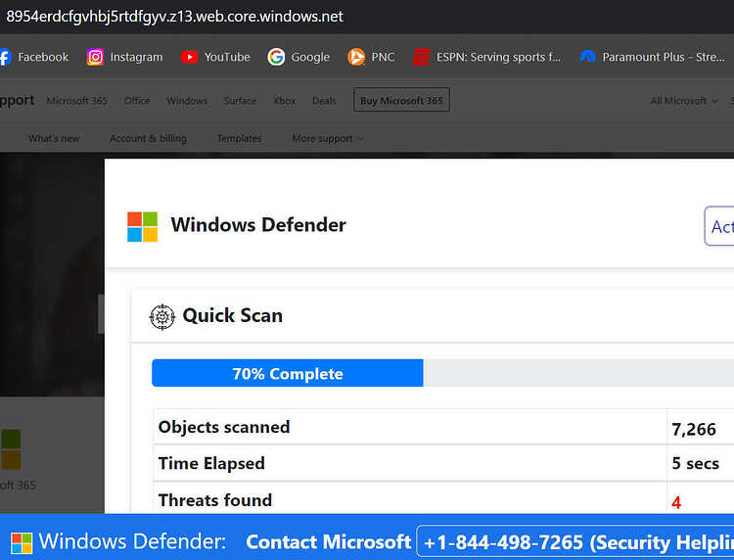The image size is (734, 560).
Task: Select the Surface menu item
Action: 240,101
